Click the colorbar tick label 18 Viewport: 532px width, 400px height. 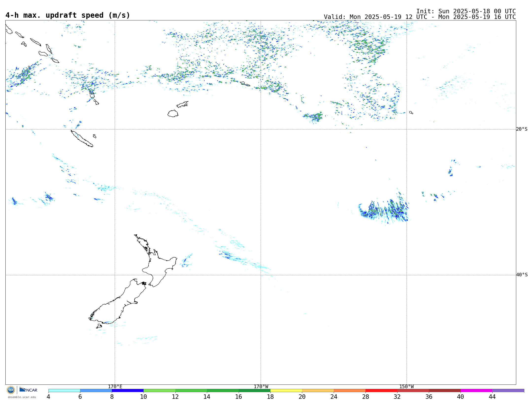[270, 397]
